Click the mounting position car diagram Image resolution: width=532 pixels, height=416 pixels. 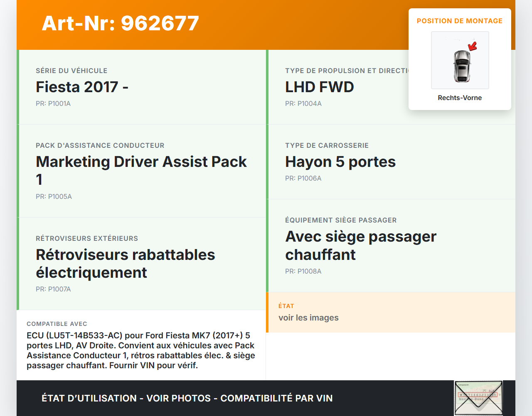[x=460, y=60]
